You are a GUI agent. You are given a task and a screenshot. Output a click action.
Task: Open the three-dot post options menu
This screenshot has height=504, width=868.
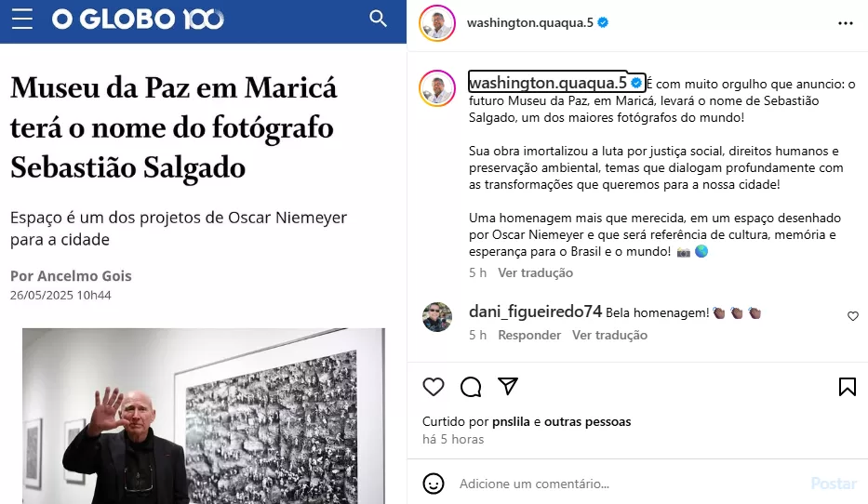pos(846,23)
